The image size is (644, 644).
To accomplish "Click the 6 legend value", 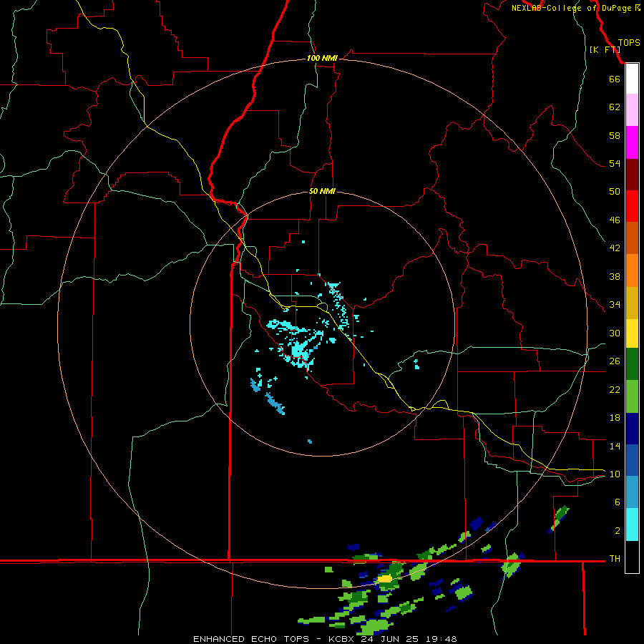I will pyautogui.click(x=618, y=502).
